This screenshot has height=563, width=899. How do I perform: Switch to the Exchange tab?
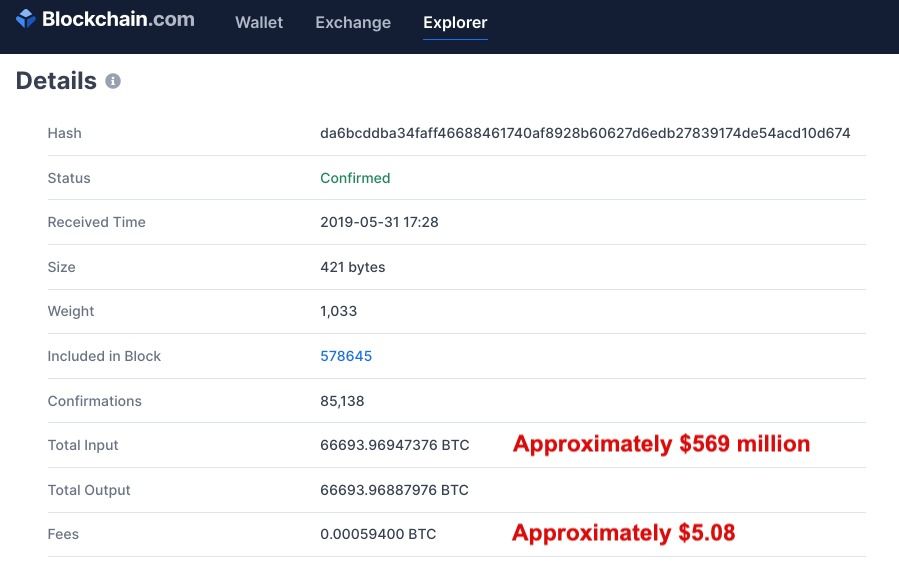tap(353, 22)
